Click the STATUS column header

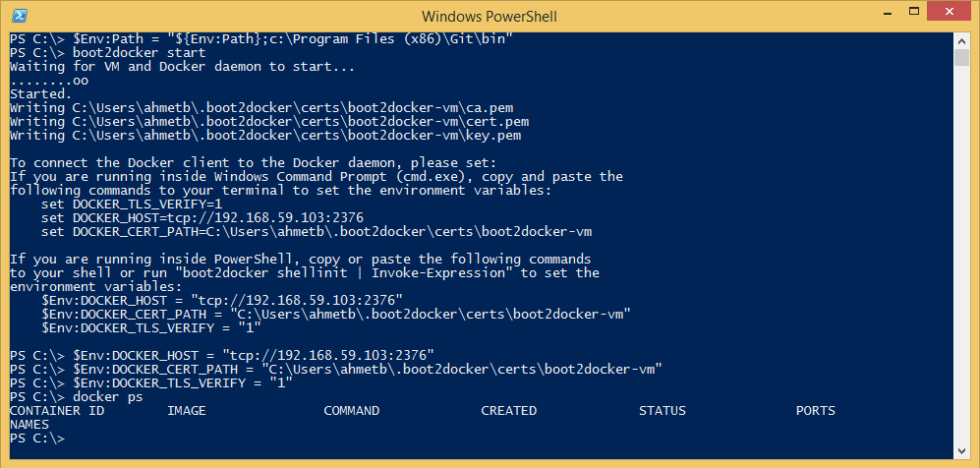[663, 411]
